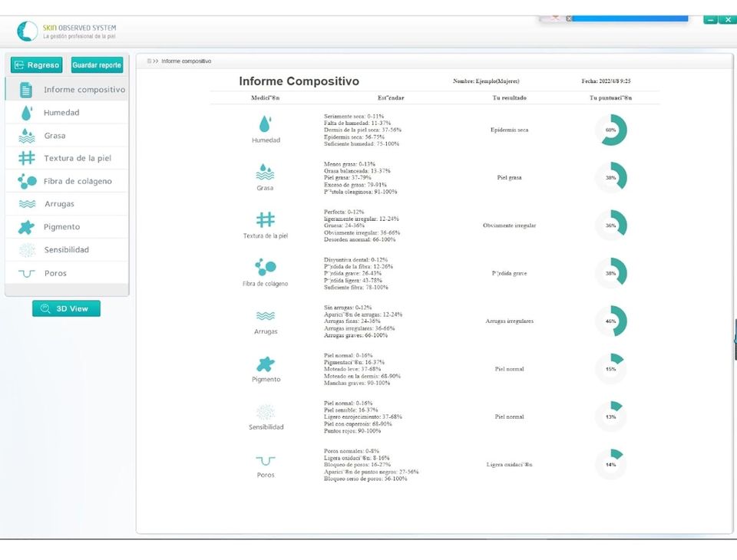This screenshot has width=737, height=560.
Task: Close the small banner above the window
Action: (569, 18)
